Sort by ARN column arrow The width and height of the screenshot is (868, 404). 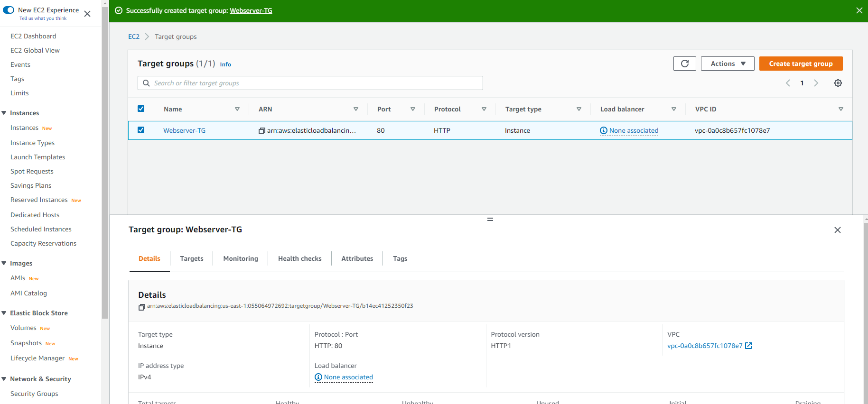point(356,109)
